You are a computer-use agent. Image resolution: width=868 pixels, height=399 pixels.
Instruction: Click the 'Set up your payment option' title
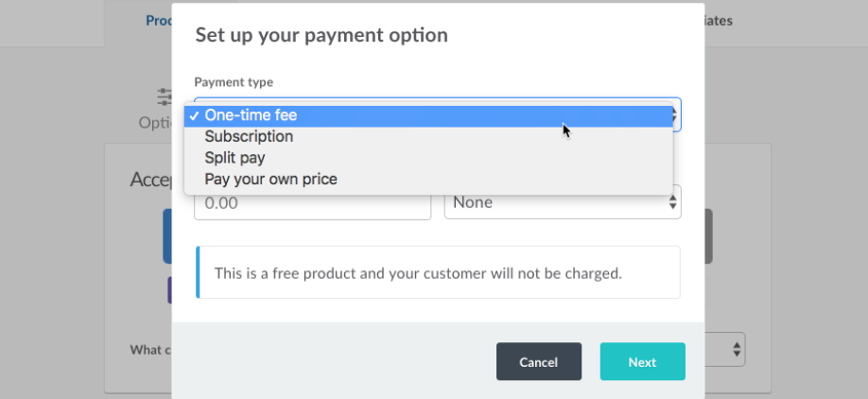coord(321,36)
